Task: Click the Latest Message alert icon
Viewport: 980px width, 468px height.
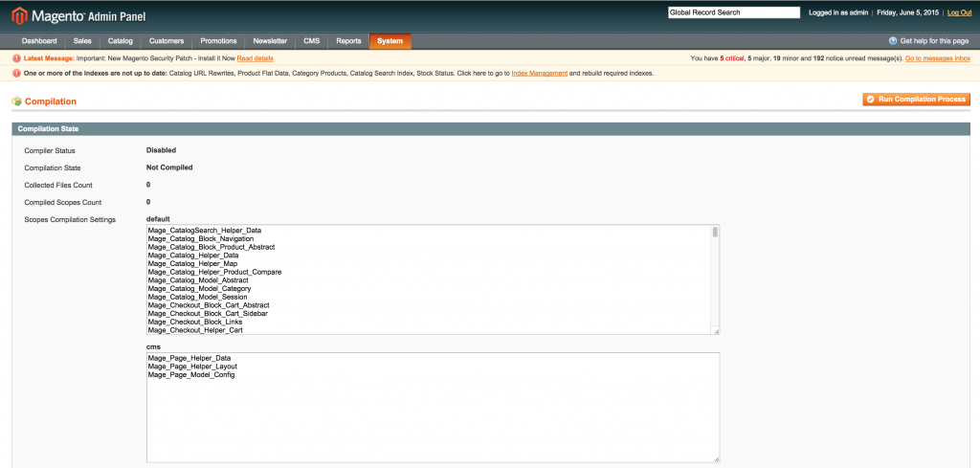Action: click(x=16, y=58)
